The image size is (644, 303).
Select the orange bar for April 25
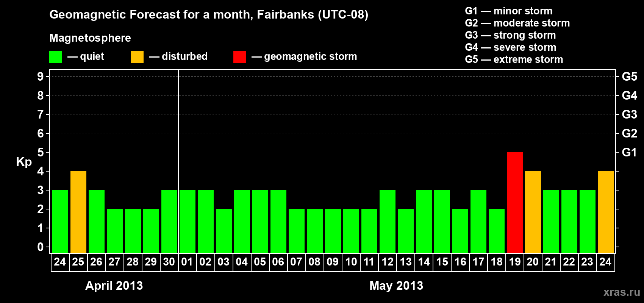click(x=78, y=212)
